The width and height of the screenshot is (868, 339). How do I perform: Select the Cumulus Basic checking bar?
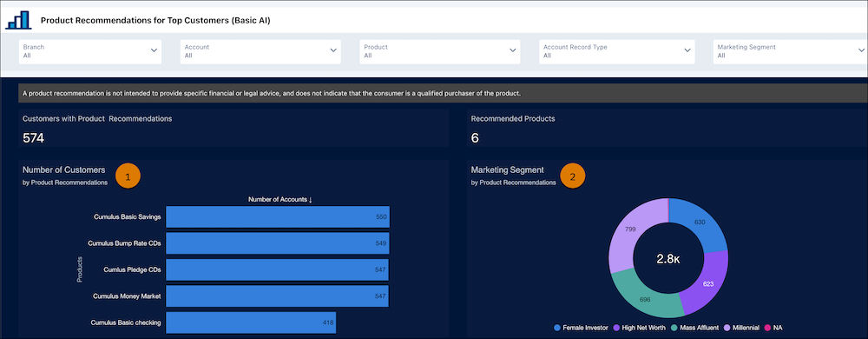[x=251, y=322]
